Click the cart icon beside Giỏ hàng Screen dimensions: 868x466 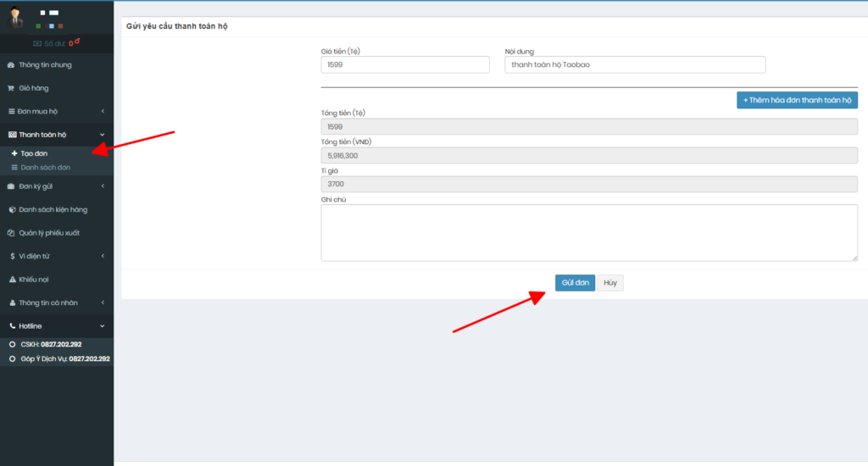[11, 88]
